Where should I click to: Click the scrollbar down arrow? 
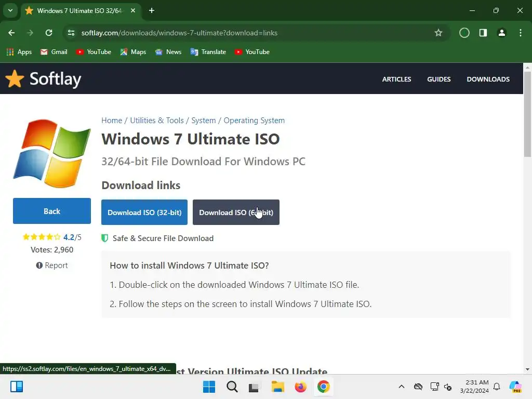[527, 369]
